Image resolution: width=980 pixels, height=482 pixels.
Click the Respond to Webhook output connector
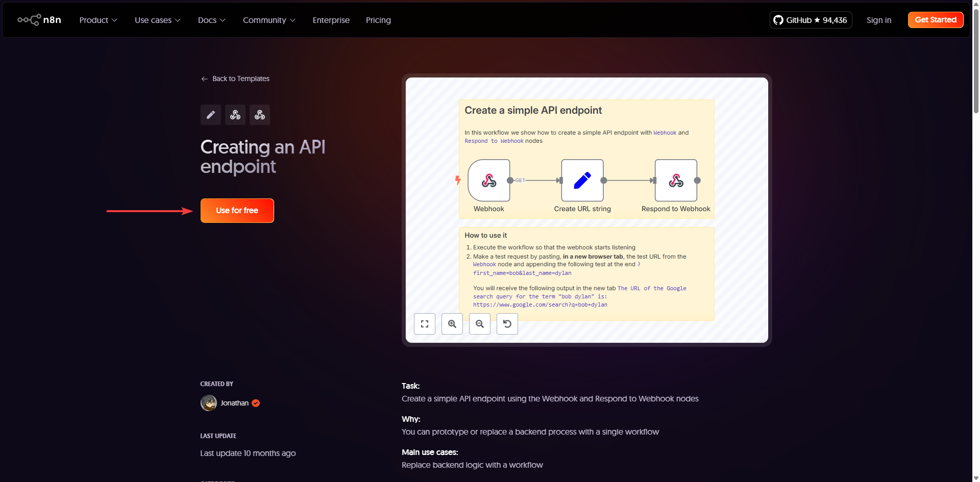pos(697,180)
